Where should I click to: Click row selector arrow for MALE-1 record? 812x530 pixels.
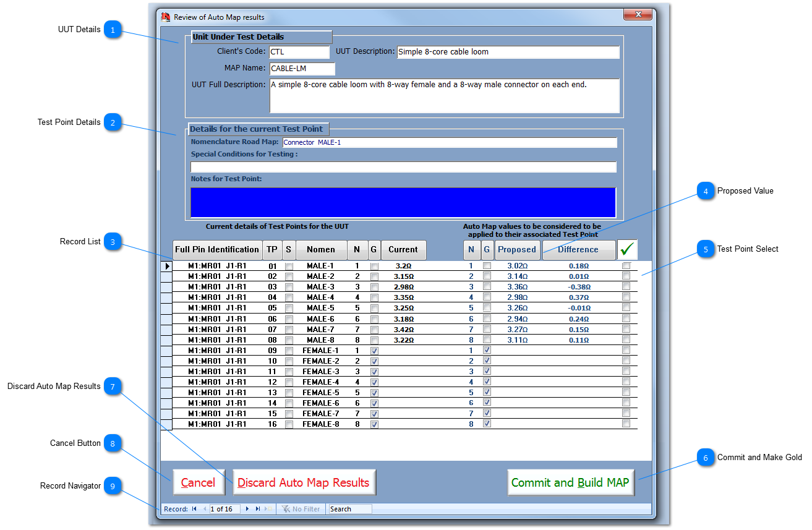166,266
